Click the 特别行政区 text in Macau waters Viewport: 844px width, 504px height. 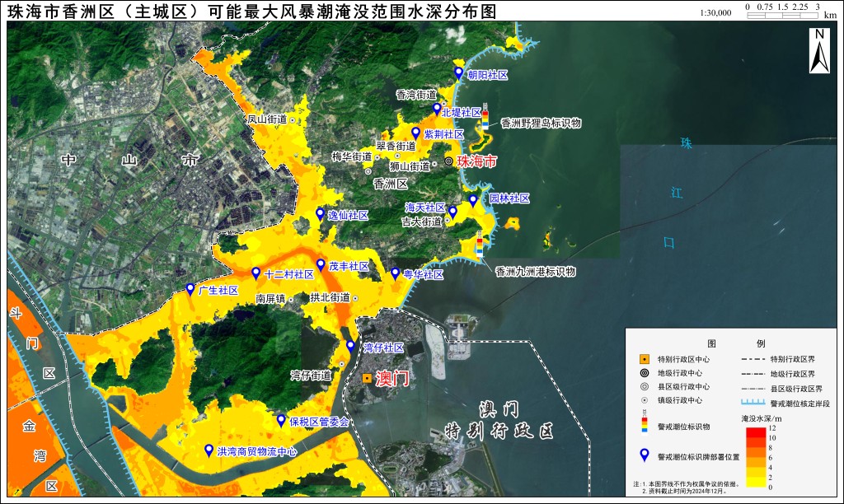499,432
